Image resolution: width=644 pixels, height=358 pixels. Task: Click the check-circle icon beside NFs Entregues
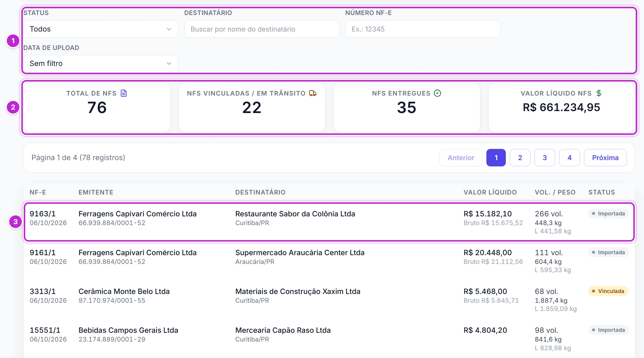tap(437, 93)
